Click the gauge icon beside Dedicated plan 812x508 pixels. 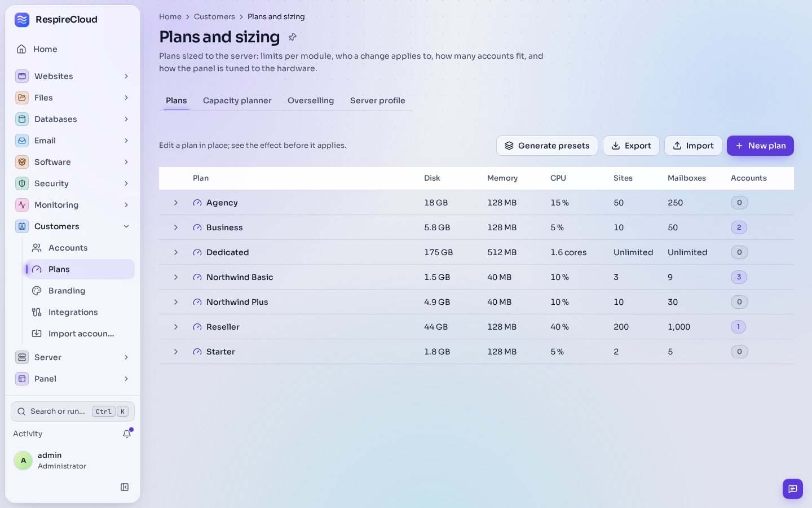coord(197,252)
